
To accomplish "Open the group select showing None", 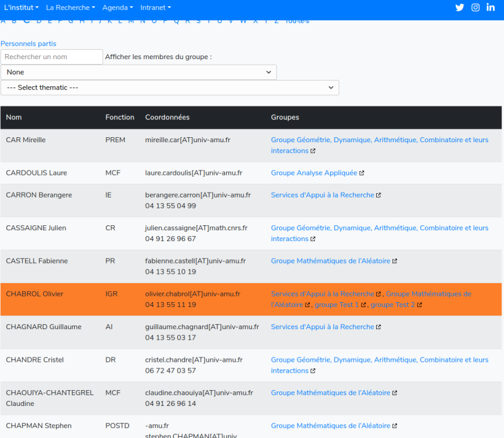I will click(139, 72).
